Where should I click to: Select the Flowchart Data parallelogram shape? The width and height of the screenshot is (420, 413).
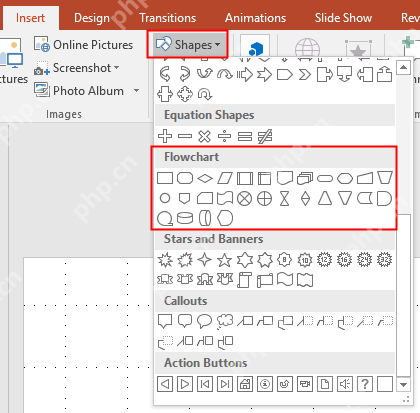[225, 178]
